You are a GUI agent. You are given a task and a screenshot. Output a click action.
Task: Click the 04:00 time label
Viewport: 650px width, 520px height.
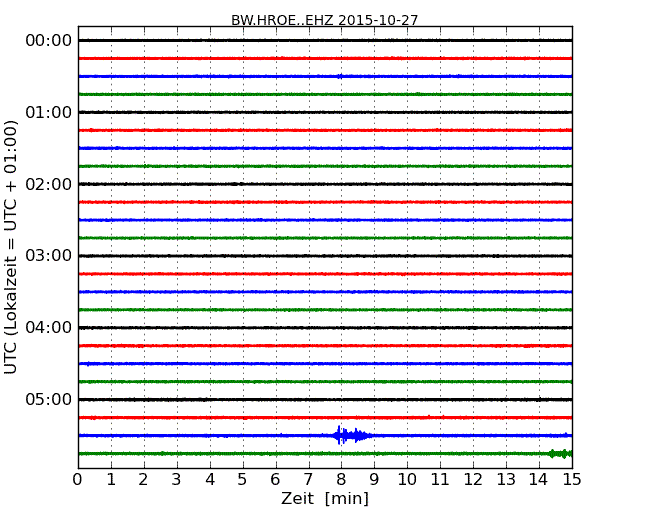point(49,327)
